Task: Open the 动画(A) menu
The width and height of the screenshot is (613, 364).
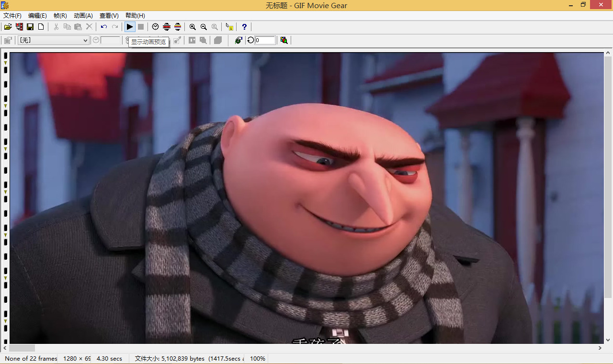Action: click(x=83, y=16)
